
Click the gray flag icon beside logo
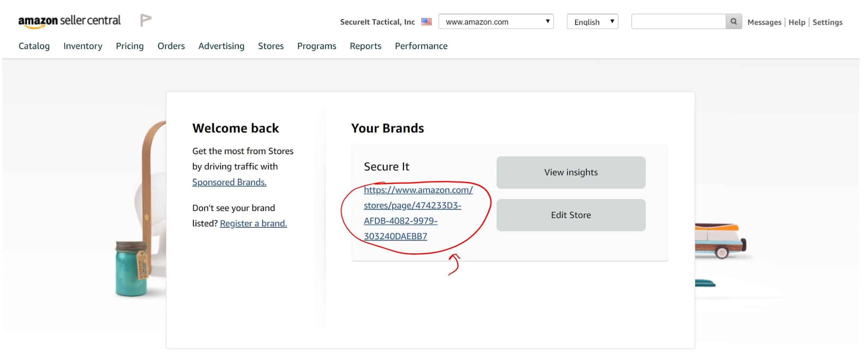pyautogui.click(x=145, y=20)
